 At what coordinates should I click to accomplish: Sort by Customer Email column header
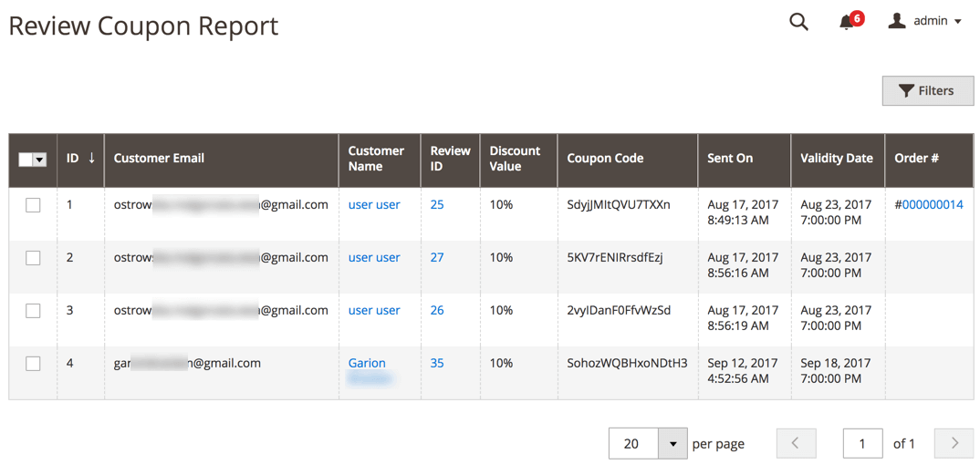pos(159,159)
